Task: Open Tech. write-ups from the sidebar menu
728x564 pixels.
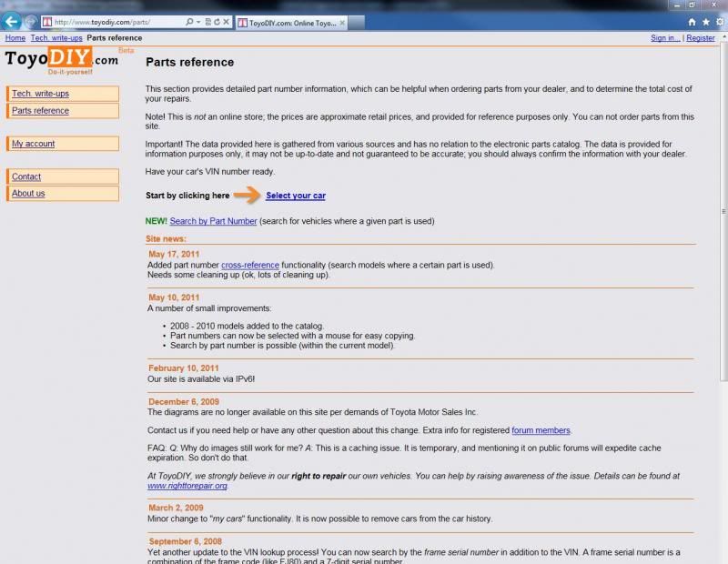Action: tap(63, 94)
